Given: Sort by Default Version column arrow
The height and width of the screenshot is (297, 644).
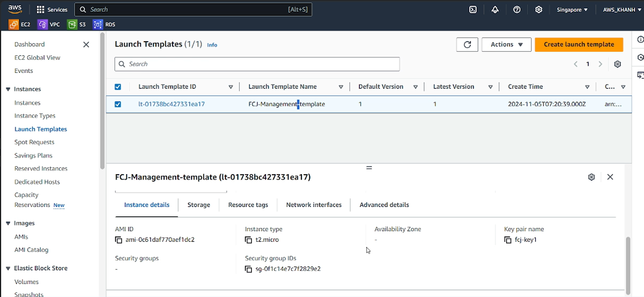Looking at the screenshot, I should tap(415, 87).
